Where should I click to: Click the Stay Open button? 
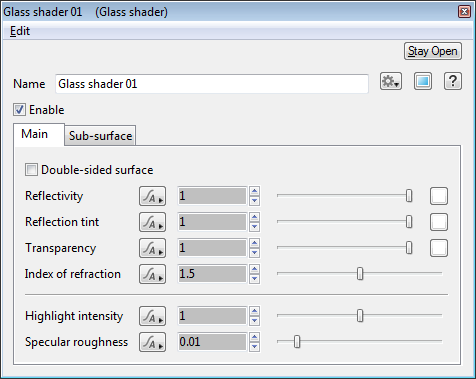click(433, 51)
